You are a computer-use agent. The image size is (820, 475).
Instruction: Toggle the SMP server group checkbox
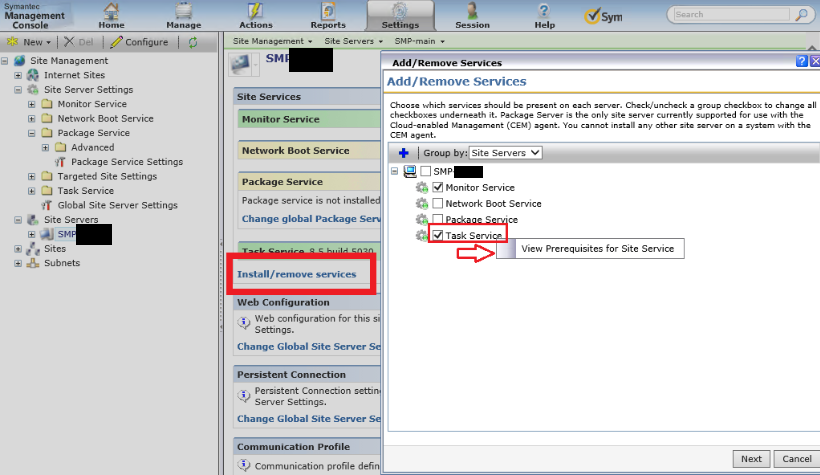point(426,171)
